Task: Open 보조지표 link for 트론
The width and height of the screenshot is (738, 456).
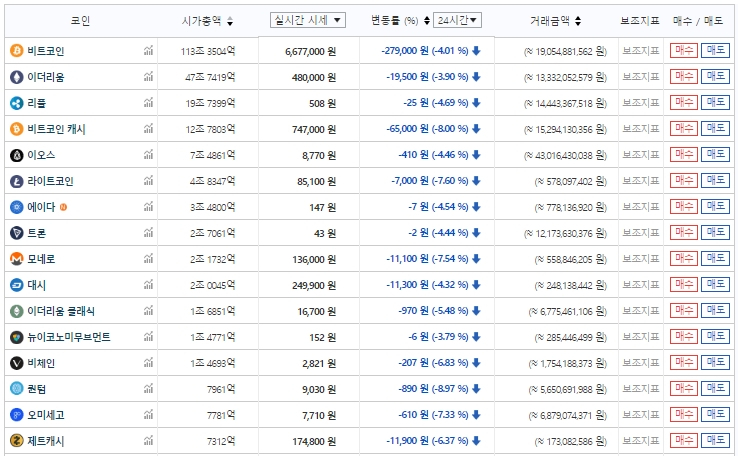Action: (x=641, y=232)
